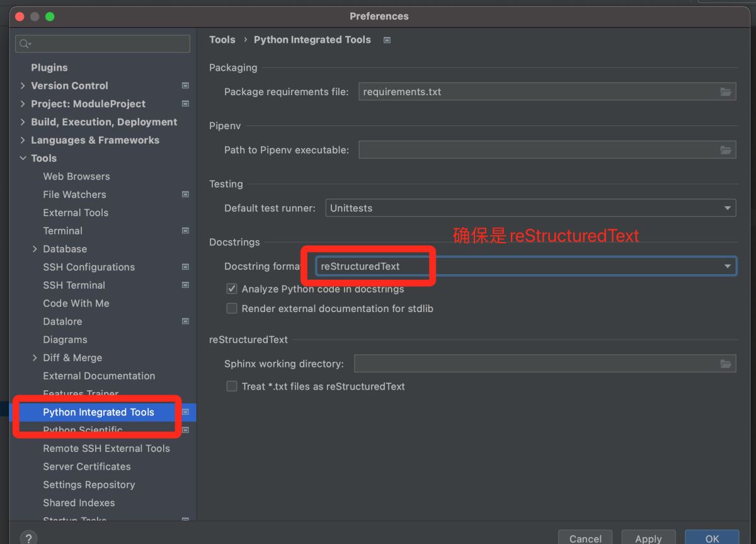The height and width of the screenshot is (544, 756).
Task: Check Treat *.txt files as reStructuredText
Action: tap(232, 386)
